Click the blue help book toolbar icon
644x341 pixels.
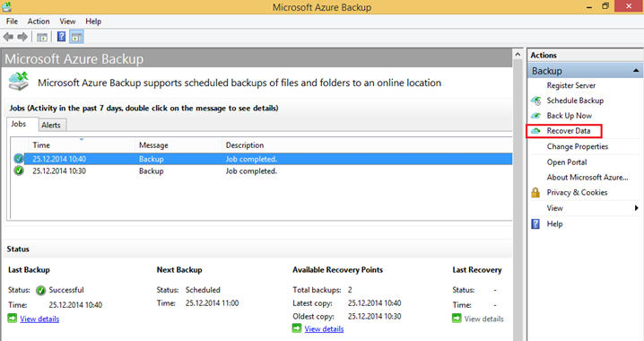(x=61, y=37)
